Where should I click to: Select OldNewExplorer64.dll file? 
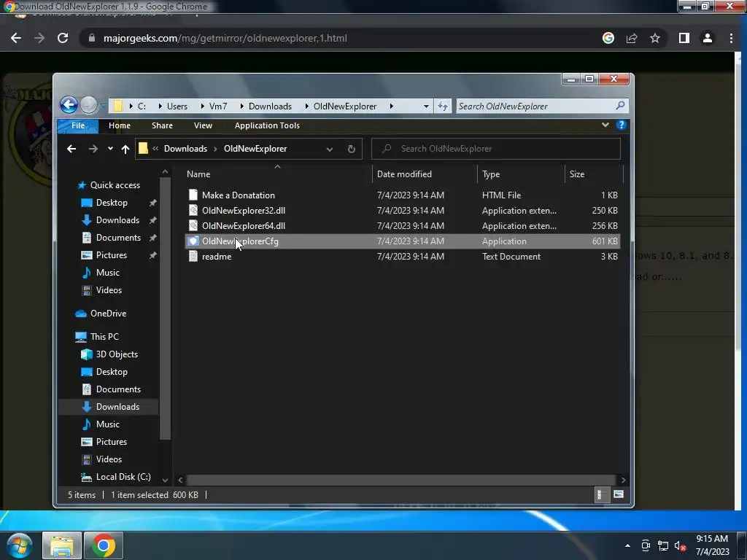(403, 226)
